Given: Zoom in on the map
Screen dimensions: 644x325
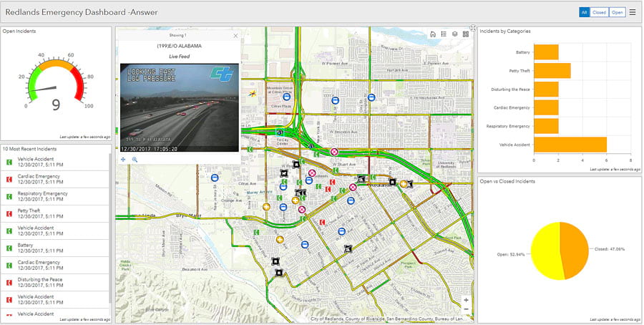Looking at the screenshot, I should [466, 301].
